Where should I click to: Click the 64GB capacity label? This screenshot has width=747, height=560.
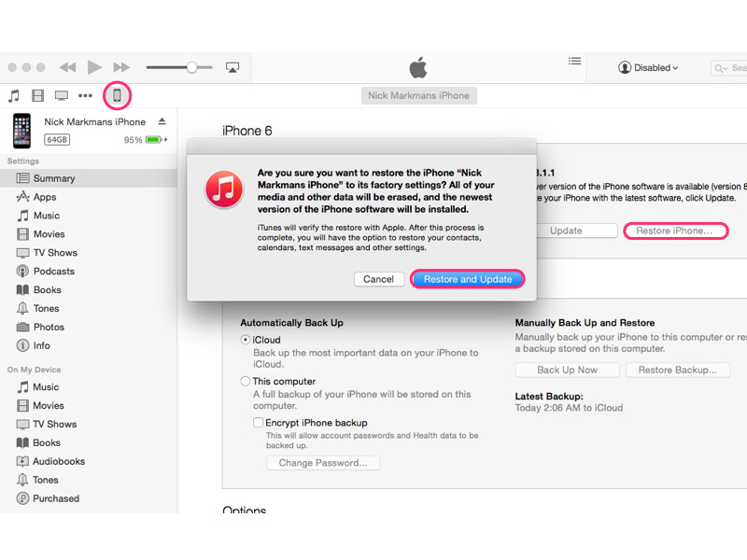57,139
